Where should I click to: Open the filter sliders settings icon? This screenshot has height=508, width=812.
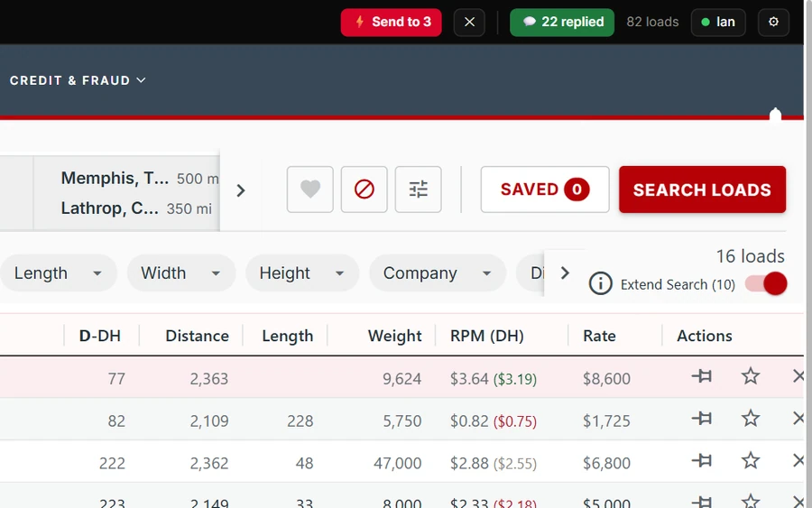419,189
